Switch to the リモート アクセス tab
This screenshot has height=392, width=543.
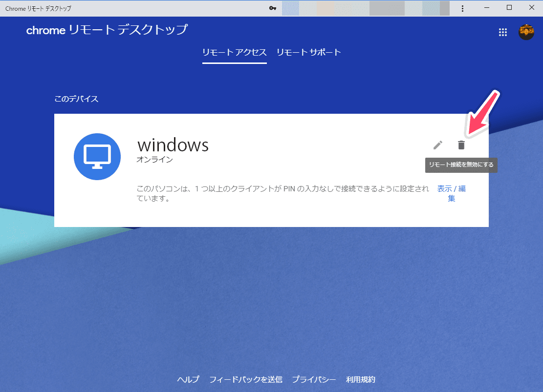pyautogui.click(x=235, y=52)
